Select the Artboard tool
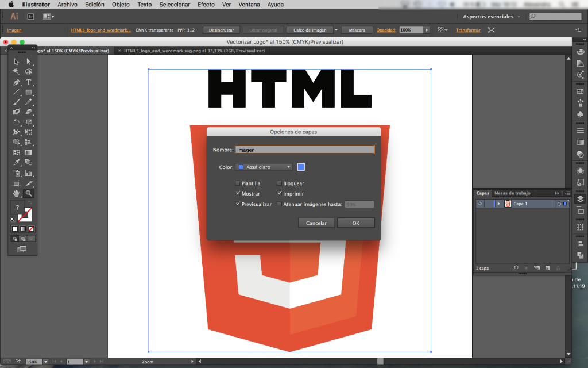 (16, 183)
